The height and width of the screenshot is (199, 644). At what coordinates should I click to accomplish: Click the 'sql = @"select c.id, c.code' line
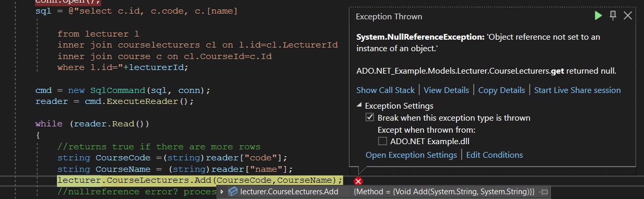pyautogui.click(x=136, y=11)
